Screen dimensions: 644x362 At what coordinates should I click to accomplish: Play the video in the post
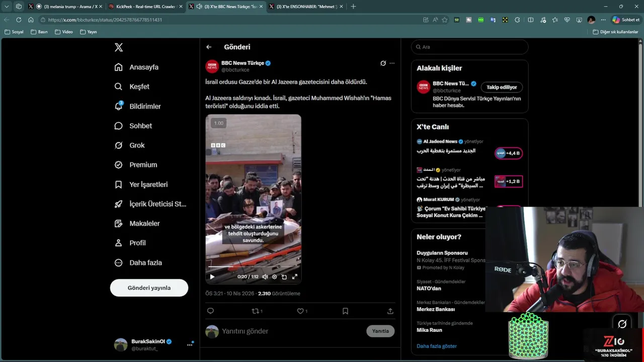pos(212,277)
